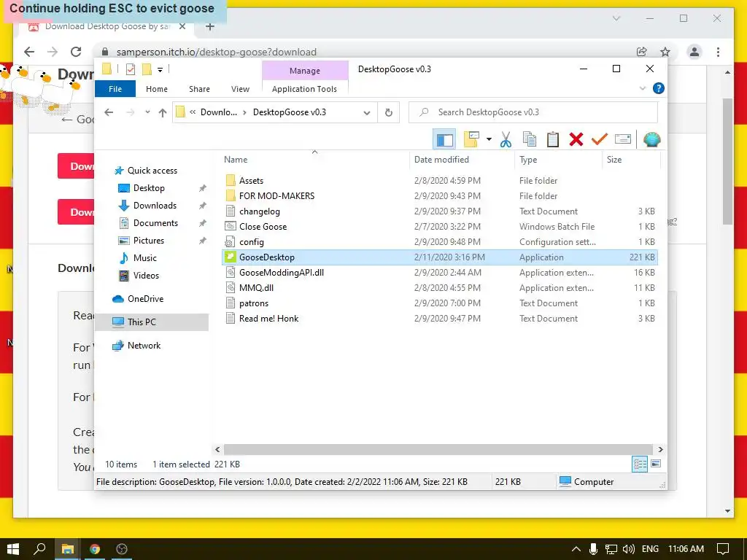Toggle the navigation pane toolbar icon
This screenshot has height=560, width=747.
click(x=444, y=139)
